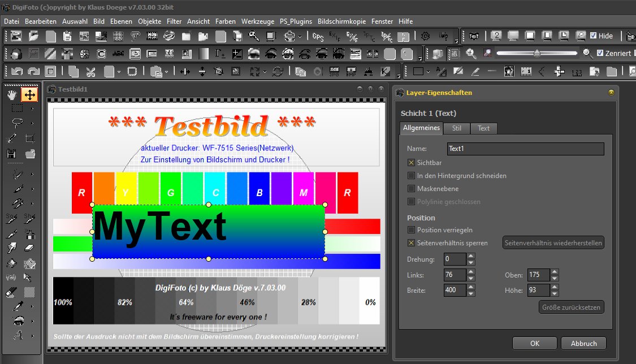This screenshot has width=636, height=364.
Task: Enable the Maskenebene checkbox
Action: coord(411,188)
